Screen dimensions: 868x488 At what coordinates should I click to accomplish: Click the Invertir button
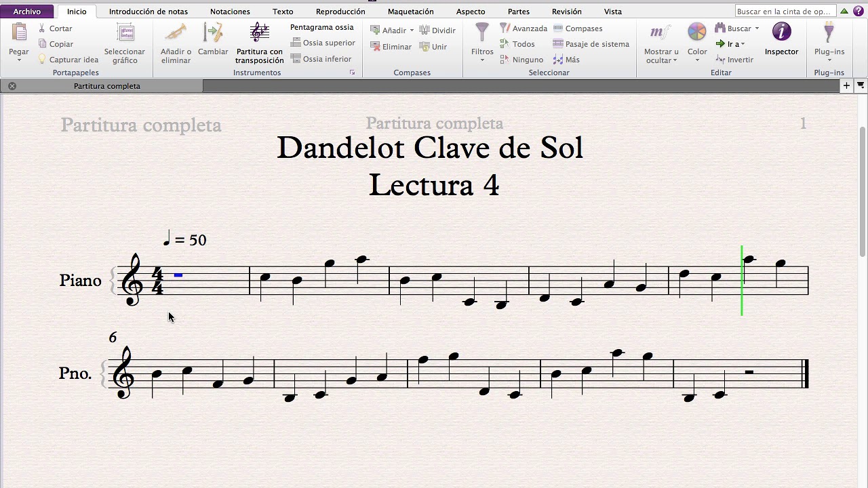tap(734, 60)
